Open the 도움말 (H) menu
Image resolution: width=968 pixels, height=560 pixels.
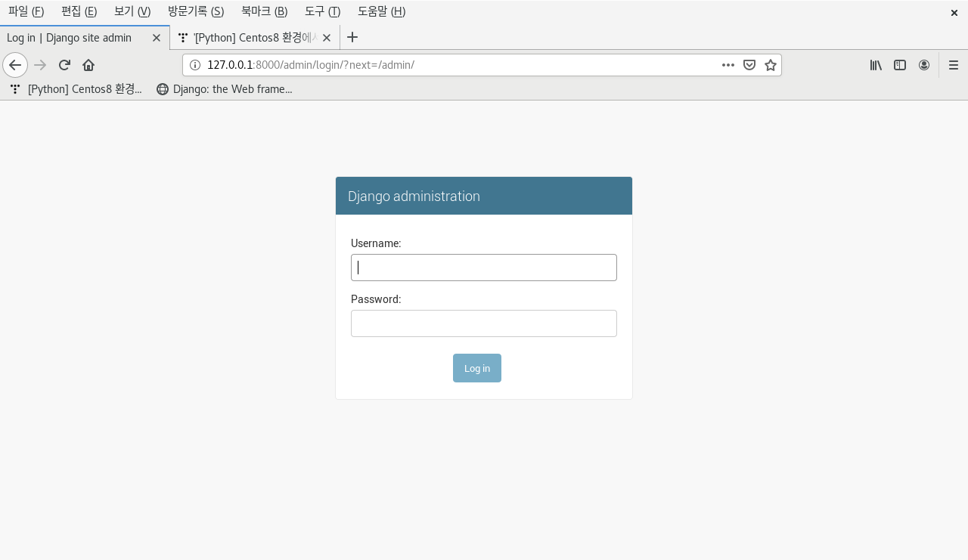point(382,11)
